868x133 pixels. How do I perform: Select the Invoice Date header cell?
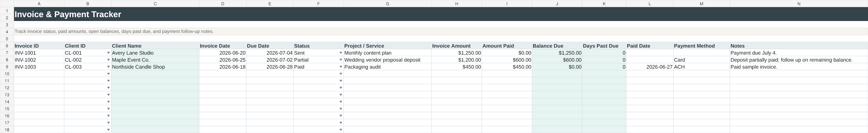(223, 46)
